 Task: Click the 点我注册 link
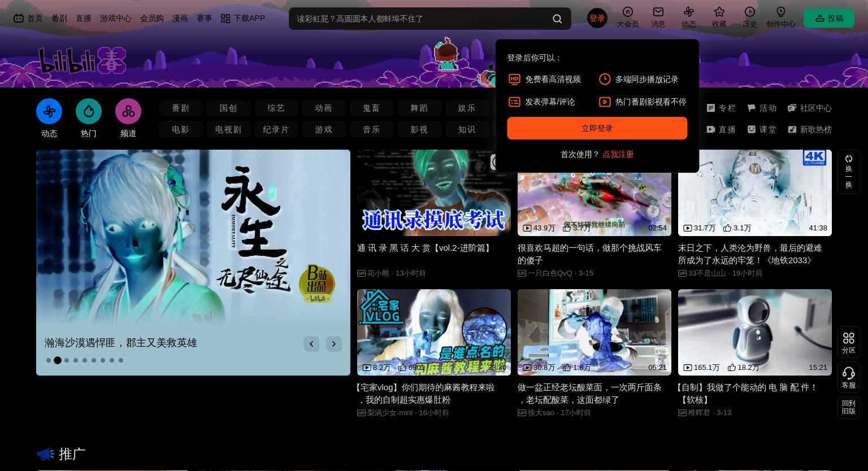click(x=618, y=154)
